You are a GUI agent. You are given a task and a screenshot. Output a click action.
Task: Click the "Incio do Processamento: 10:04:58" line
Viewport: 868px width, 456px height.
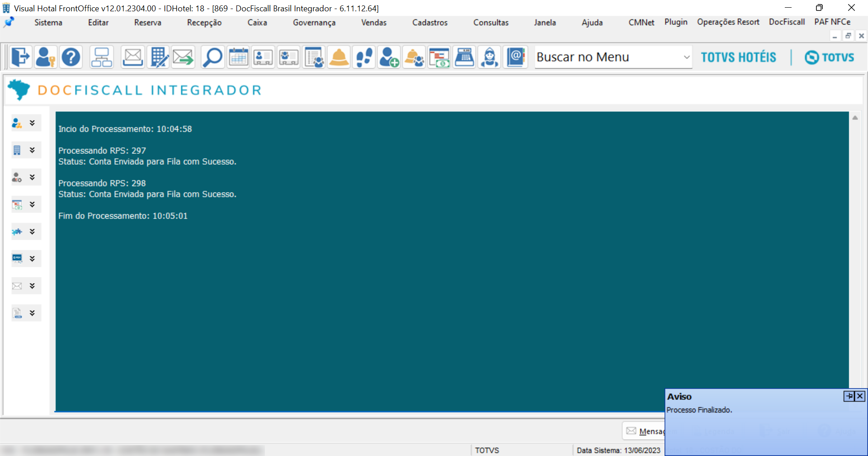125,129
